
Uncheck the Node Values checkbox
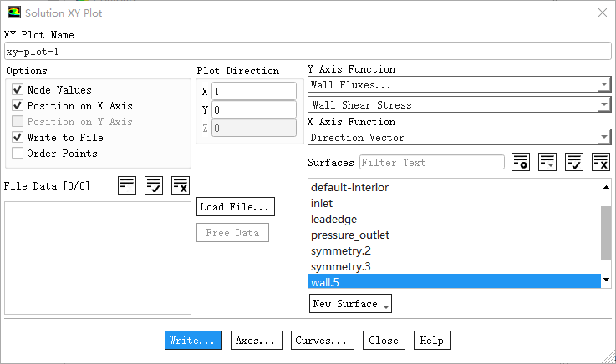point(18,90)
